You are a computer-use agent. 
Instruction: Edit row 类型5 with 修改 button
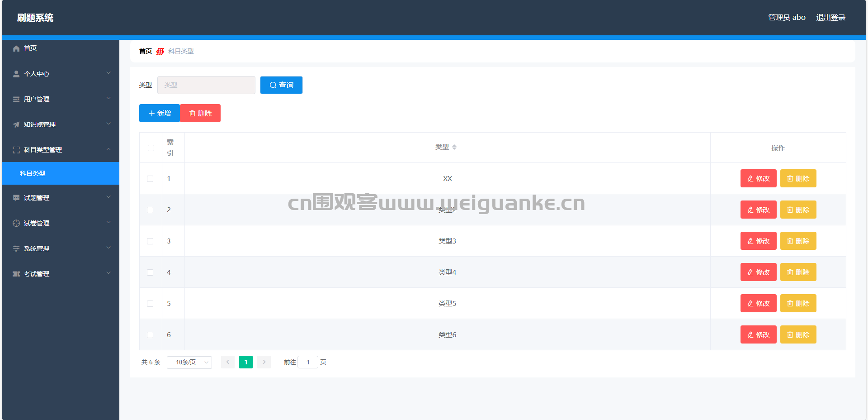759,303
